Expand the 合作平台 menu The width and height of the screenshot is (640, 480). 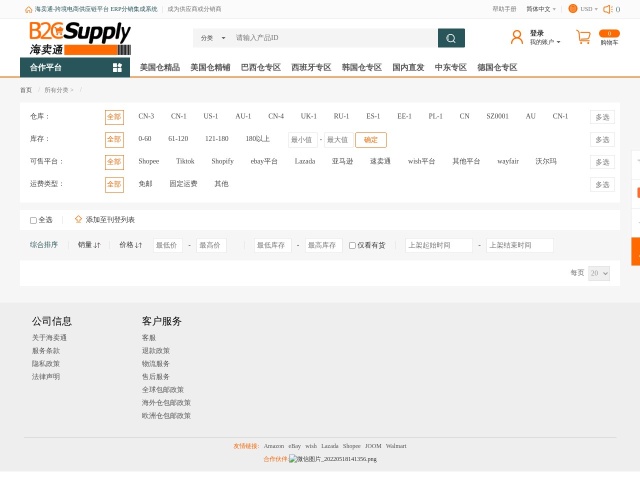(75, 68)
